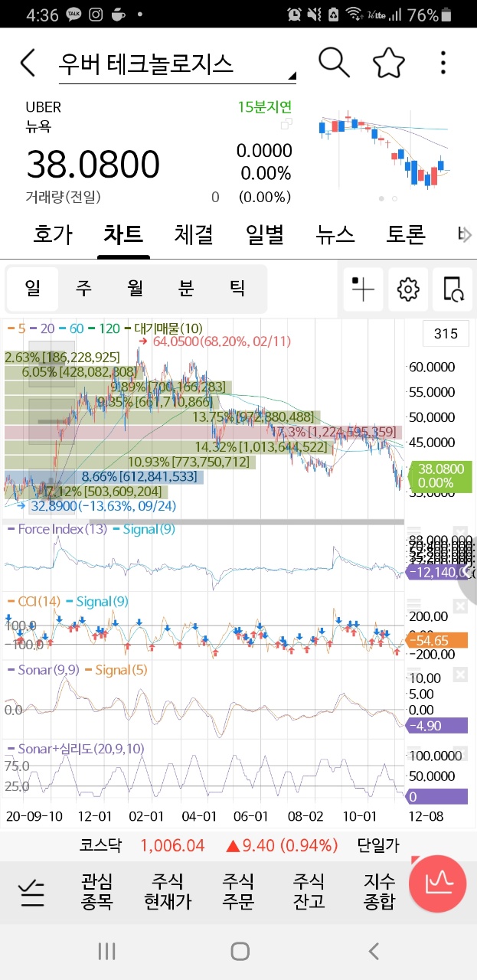
Task: Tap the alarm icon in status bar
Action: (294, 15)
